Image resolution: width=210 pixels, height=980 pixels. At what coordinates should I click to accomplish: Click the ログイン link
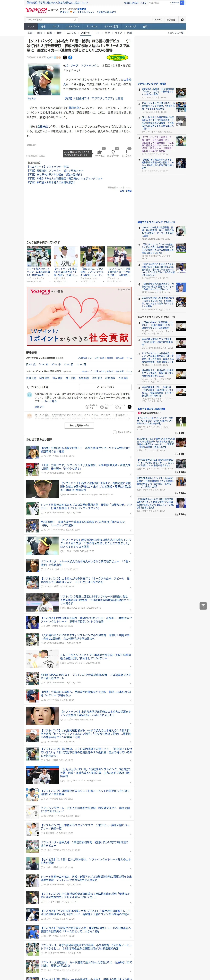(64, 12)
